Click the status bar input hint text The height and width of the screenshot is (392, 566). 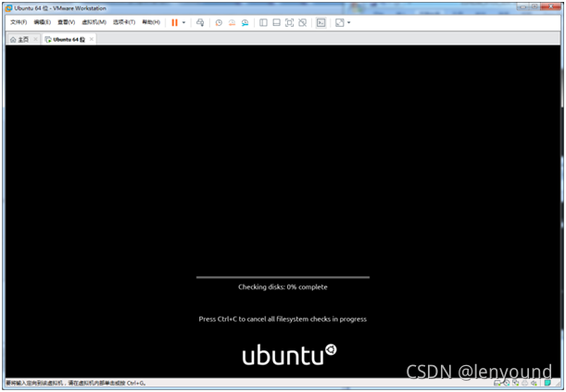[75, 383]
